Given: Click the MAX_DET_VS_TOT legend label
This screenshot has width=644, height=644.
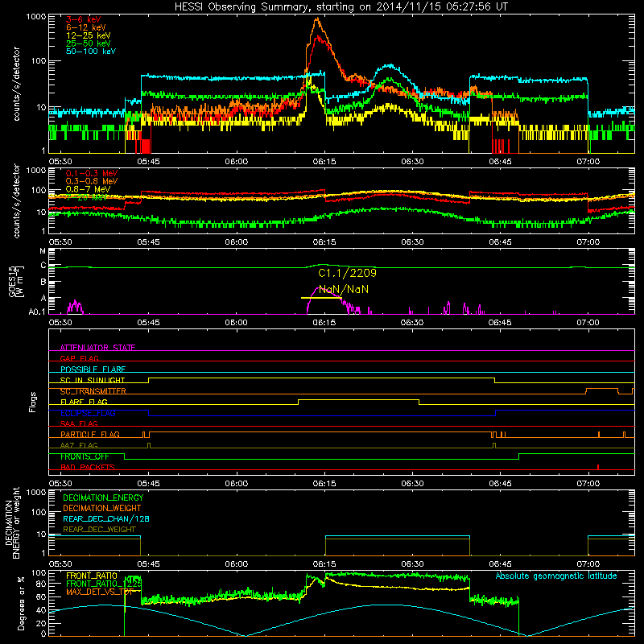Looking at the screenshot, I should click(99, 592).
